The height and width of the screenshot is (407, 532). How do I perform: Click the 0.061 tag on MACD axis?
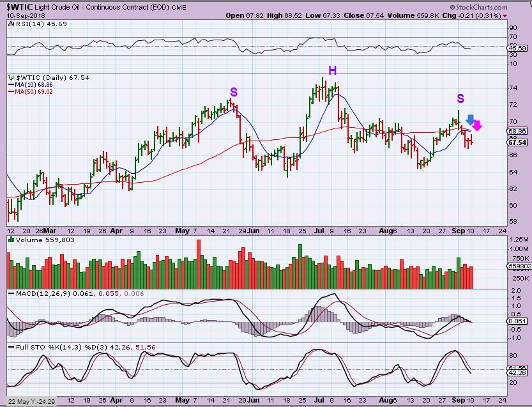517,321
